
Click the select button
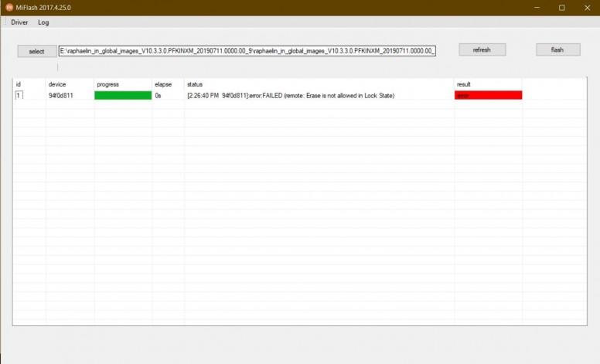(37, 51)
